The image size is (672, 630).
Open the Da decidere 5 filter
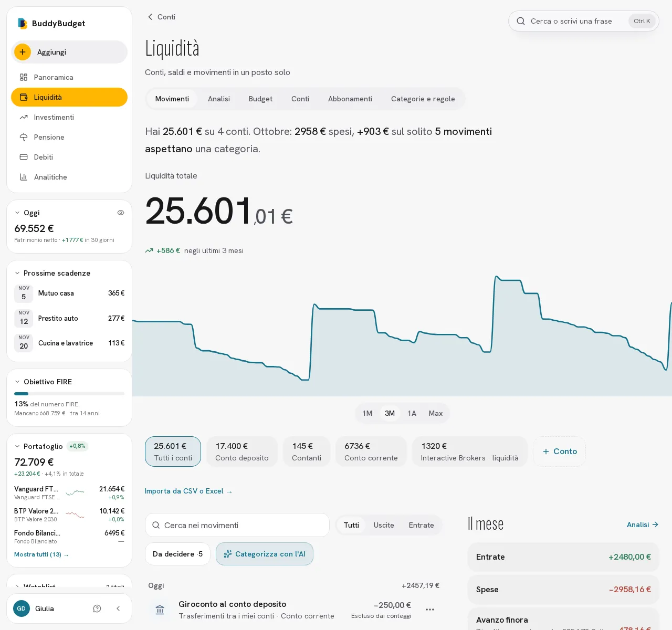click(177, 554)
